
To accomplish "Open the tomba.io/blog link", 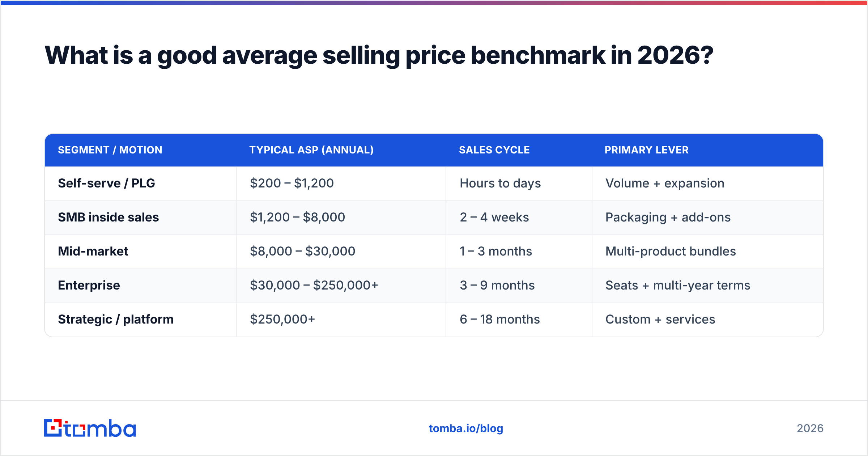I will click(x=466, y=428).
